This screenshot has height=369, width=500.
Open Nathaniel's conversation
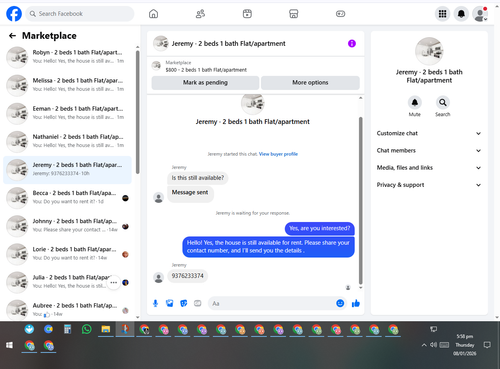67,141
